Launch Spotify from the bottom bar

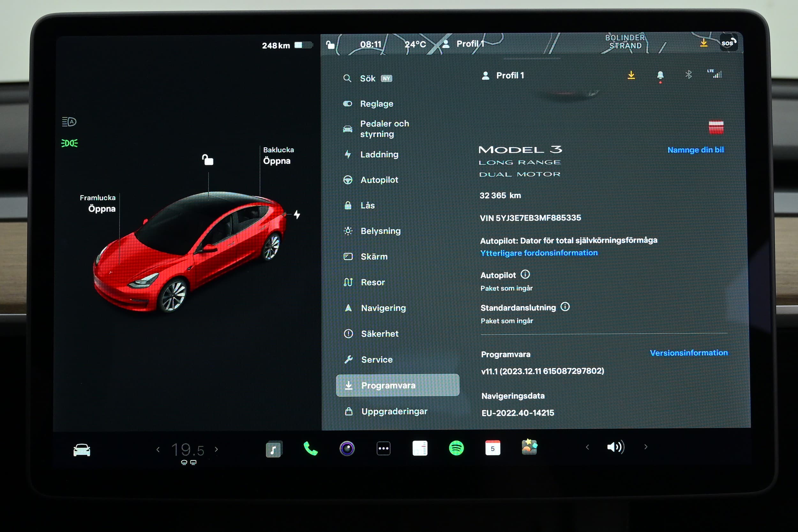point(456,448)
